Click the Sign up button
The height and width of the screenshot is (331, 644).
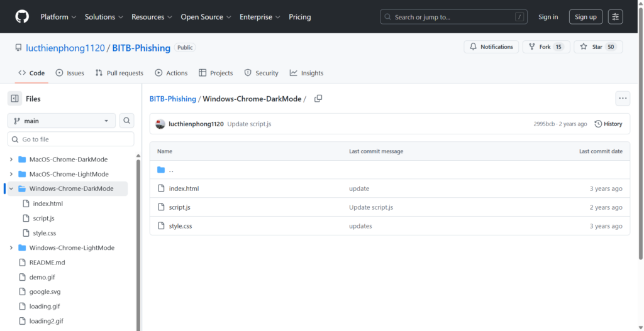pos(586,17)
